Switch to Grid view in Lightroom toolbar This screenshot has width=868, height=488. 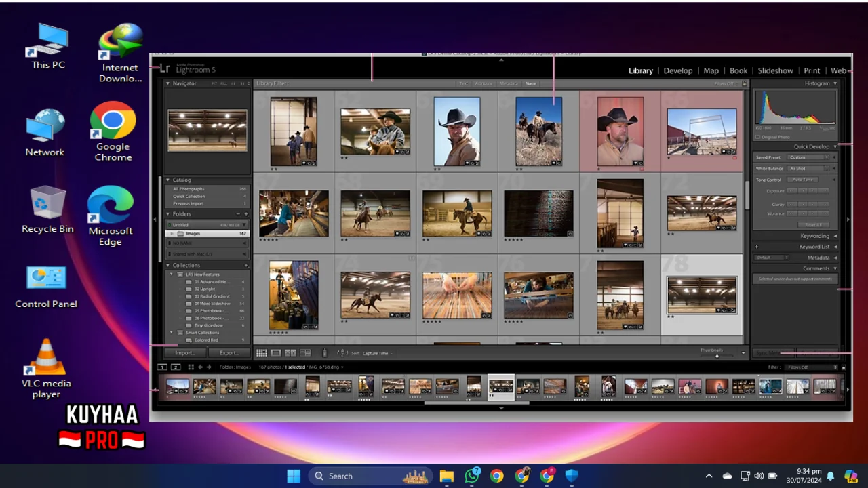pos(262,353)
